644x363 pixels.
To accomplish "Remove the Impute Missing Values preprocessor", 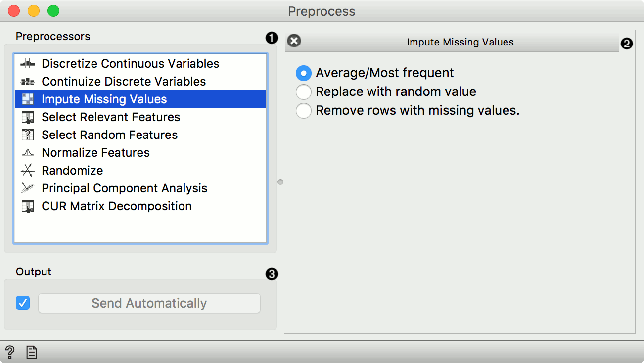I will tap(294, 41).
